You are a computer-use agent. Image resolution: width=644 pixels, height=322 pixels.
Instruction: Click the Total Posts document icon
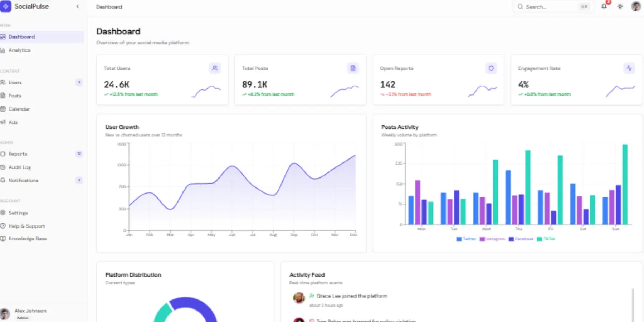(x=353, y=68)
